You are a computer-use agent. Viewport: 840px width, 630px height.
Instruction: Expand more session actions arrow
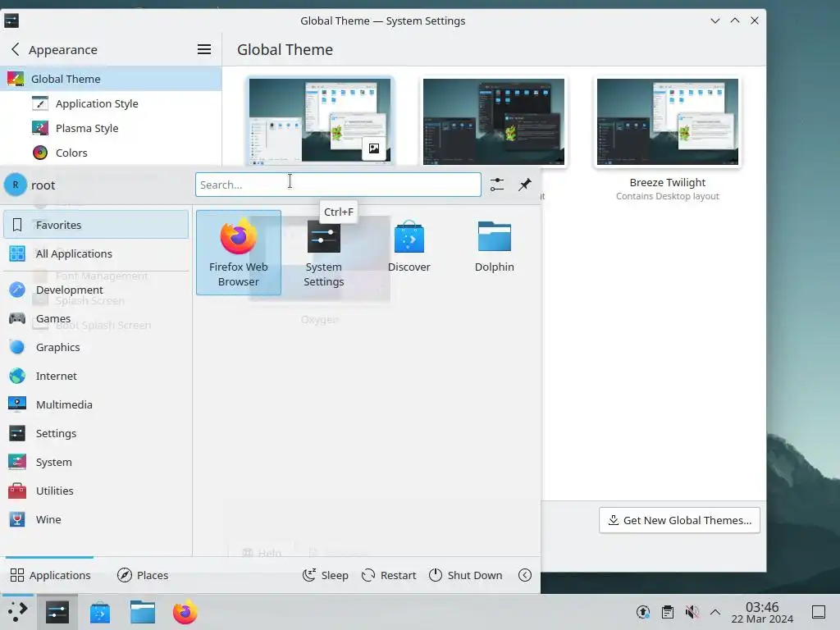click(x=525, y=575)
